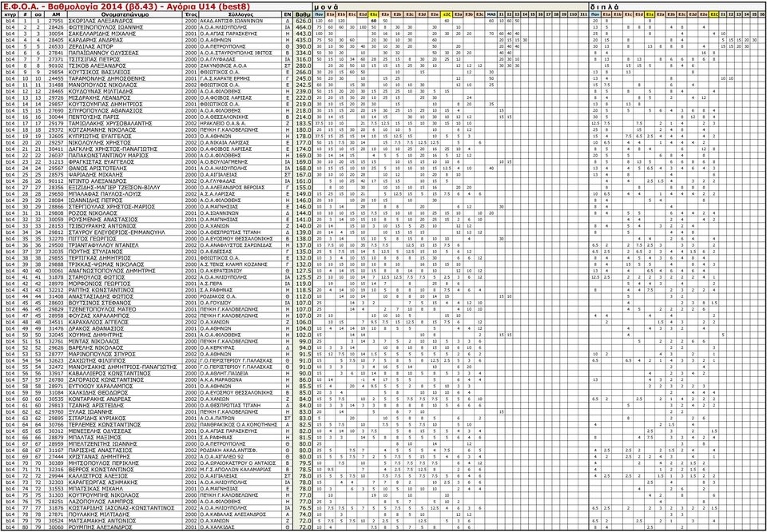Click registration number '27951'
The width and height of the screenshot is (767, 532).
[x=56, y=22]
